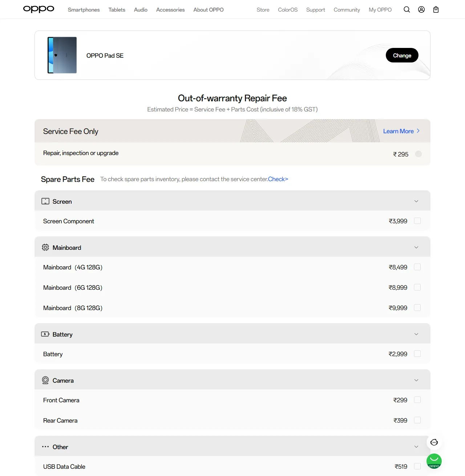The height and width of the screenshot is (476, 465).
Task: Click the Screen category icon
Action: [x=45, y=201]
